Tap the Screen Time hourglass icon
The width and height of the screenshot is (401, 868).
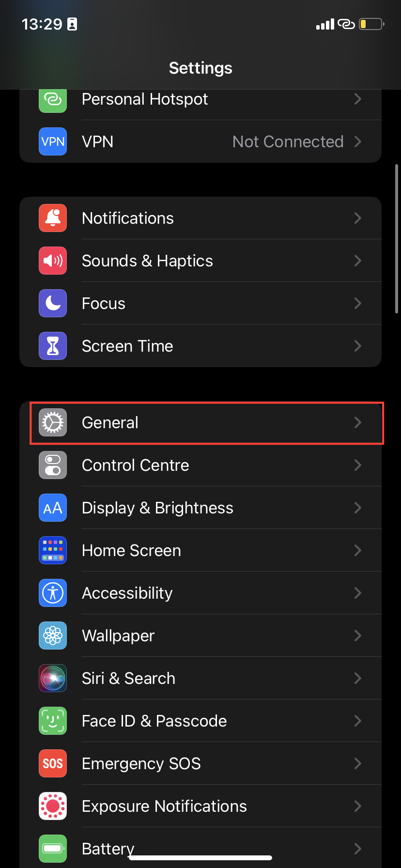pyautogui.click(x=53, y=346)
